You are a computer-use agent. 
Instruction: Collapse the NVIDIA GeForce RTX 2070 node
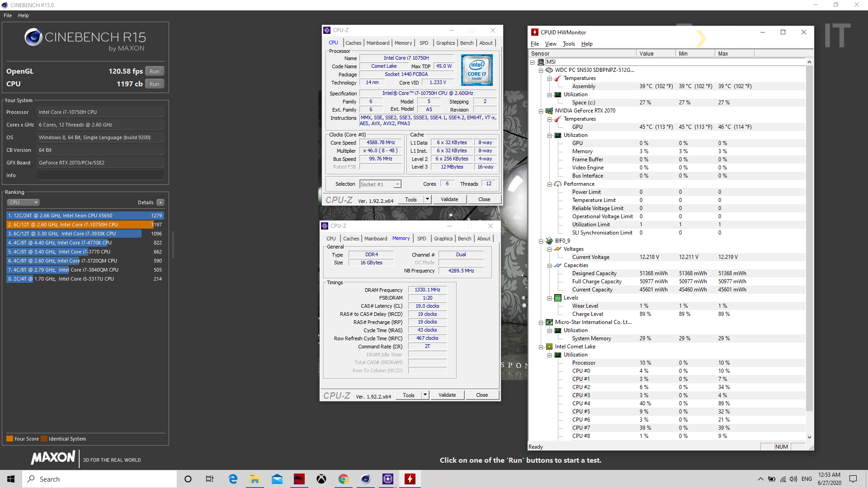[541, 111]
